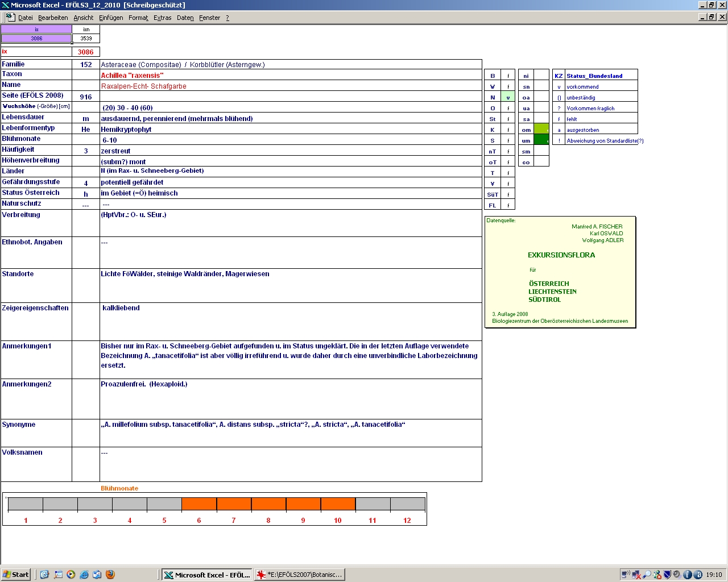Click the gray bar for month 1
The height and width of the screenshot is (582, 728).
tap(26, 504)
